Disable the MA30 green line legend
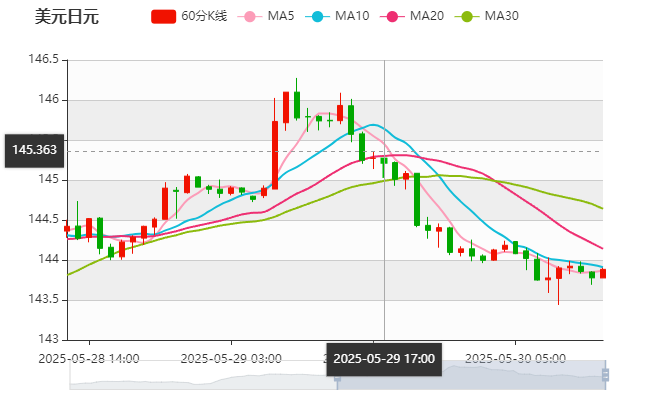 [x=487, y=17]
